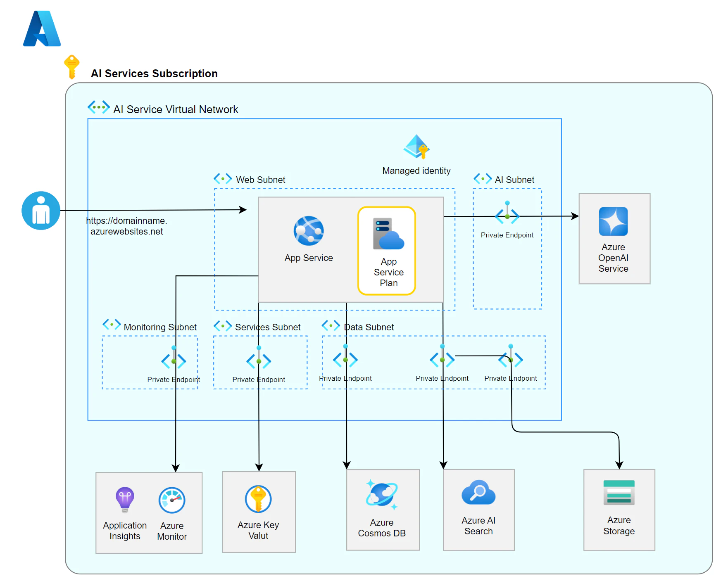Select the AI Services Subscription heading
Viewport: 728px width, 588px height.
click(x=154, y=73)
